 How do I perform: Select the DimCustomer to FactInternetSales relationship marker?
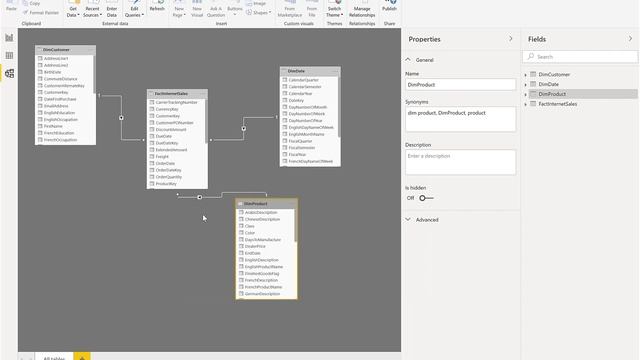tap(121, 118)
